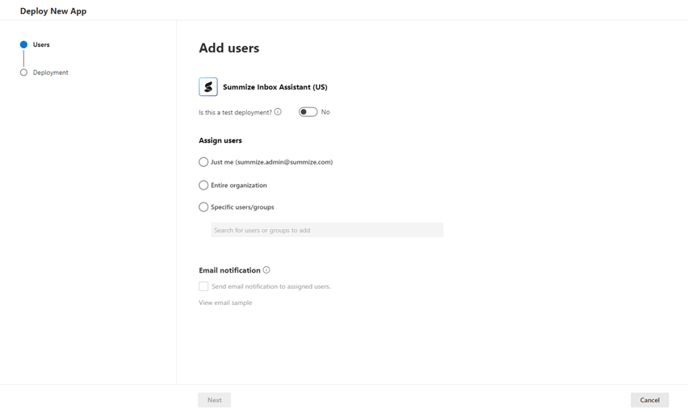Viewport: 688px width, 413px height.
Task: Click the Email notification info icon
Action: (266, 270)
